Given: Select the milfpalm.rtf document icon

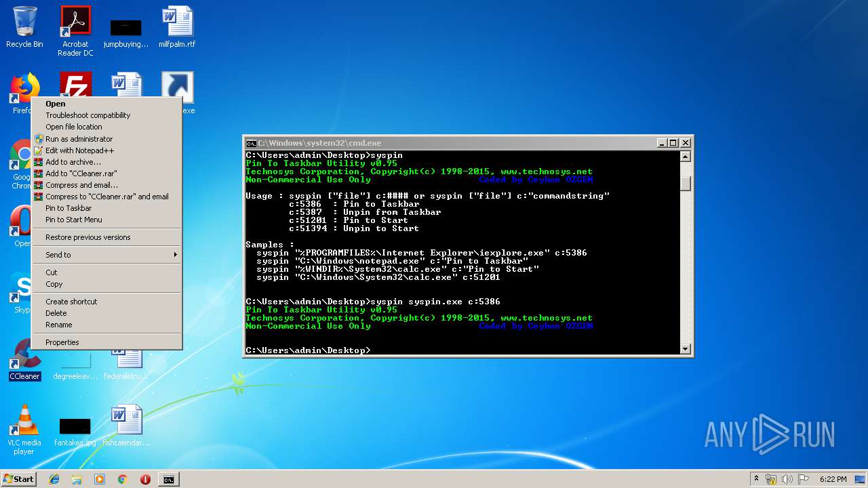Looking at the screenshot, I should point(177,27).
